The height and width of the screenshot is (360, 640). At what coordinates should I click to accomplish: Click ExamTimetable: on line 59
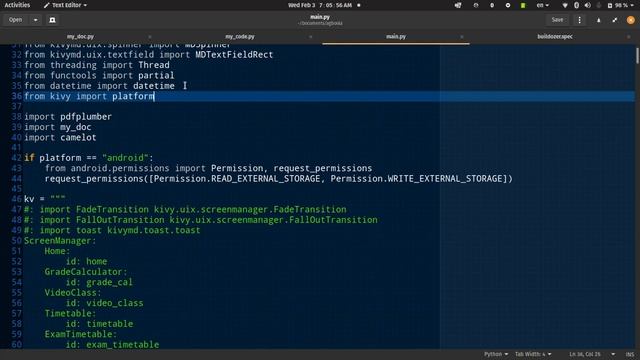[80, 334]
